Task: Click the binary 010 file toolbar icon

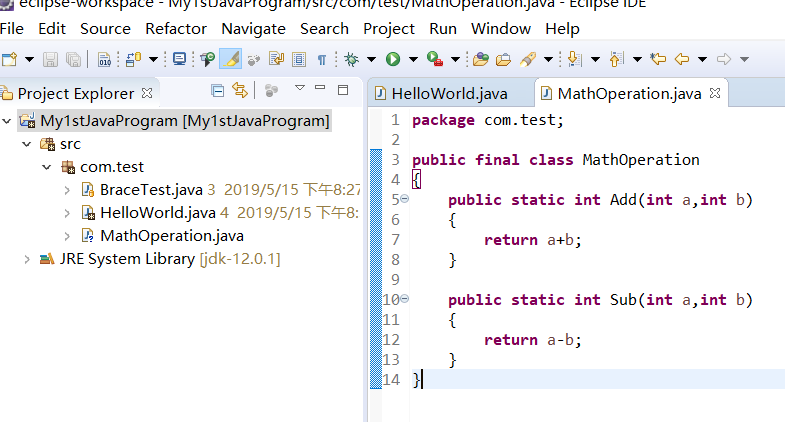Action: tap(104, 59)
